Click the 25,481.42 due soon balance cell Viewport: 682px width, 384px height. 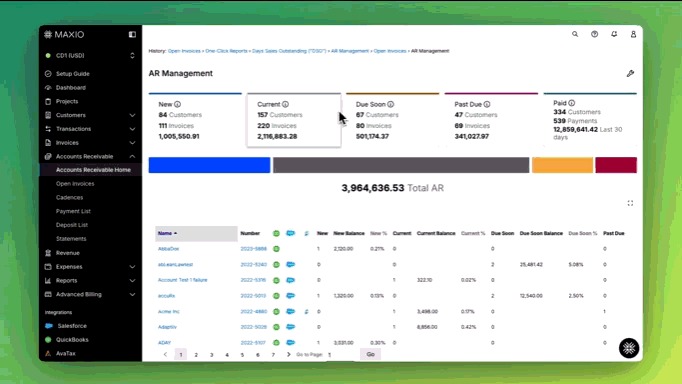click(x=531, y=264)
